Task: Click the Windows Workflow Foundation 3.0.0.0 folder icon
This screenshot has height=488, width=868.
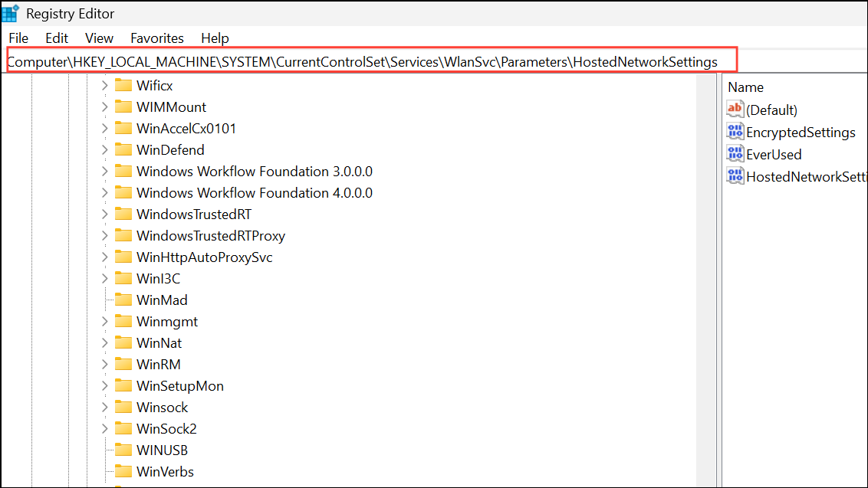Action: pyautogui.click(x=123, y=171)
